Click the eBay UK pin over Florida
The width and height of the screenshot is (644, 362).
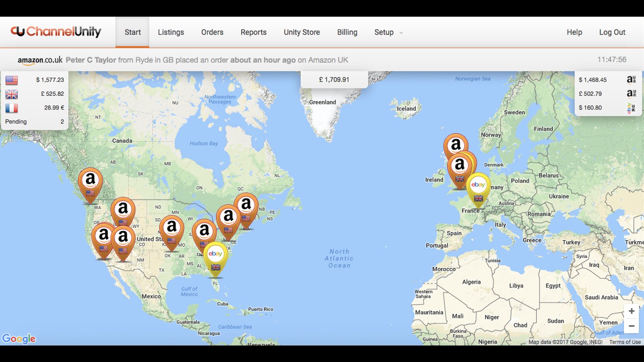click(215, 254)
